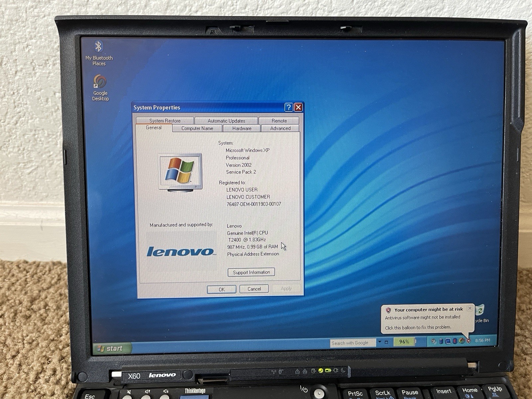Click the 'LENOVO USER' registered name
This screenshot has height=399, width=532.
(x=242, y=190)
